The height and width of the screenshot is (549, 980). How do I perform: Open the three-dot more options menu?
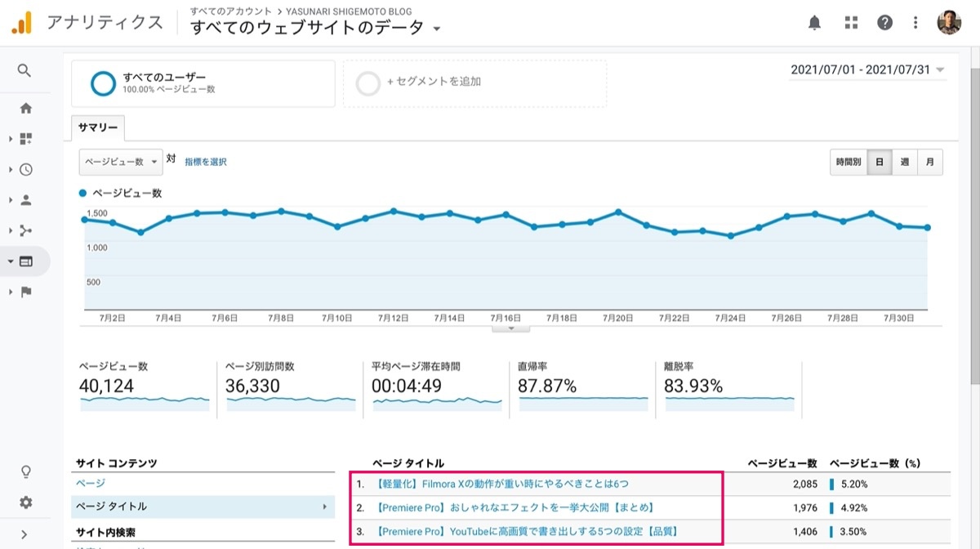(915, 23)
